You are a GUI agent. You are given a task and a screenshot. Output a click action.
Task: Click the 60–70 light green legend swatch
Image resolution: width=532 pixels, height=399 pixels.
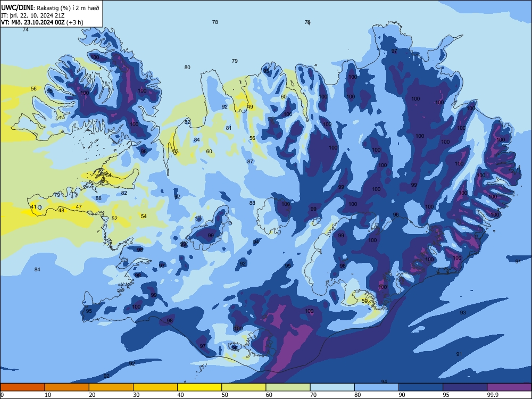(288, 387)
